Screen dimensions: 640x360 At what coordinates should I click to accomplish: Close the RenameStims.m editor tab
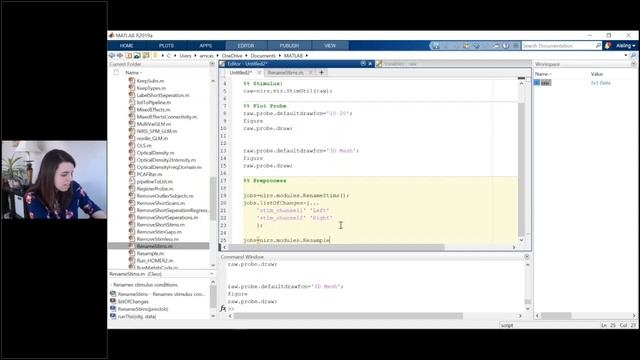point(310,73)
